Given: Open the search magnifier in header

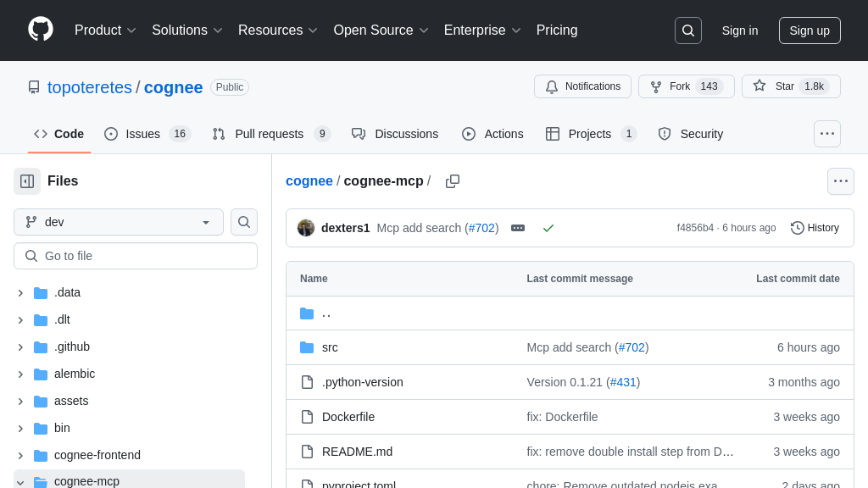Looking at the screenshot, I should click(687, 30).
